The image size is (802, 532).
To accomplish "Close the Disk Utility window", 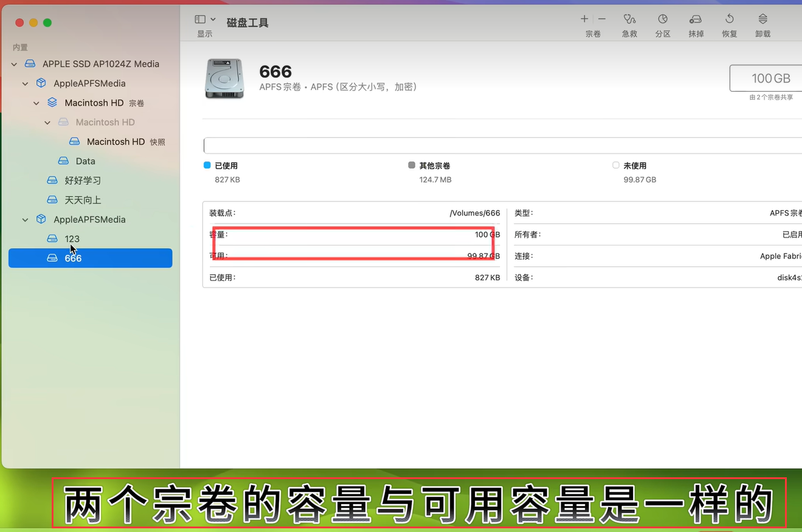I will click(x=19, y=22).
